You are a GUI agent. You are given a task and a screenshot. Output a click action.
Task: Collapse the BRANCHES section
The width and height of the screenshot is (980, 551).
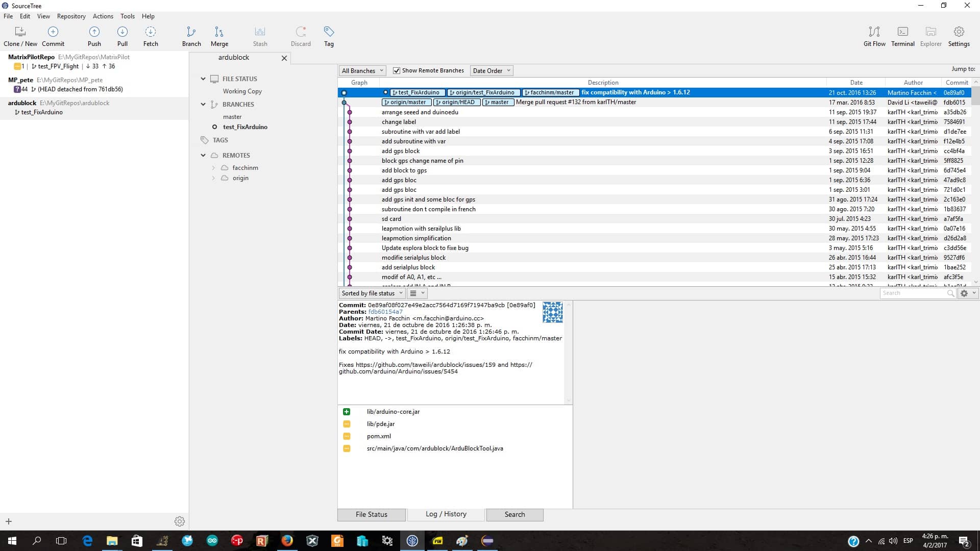click(x=203, y=105)
